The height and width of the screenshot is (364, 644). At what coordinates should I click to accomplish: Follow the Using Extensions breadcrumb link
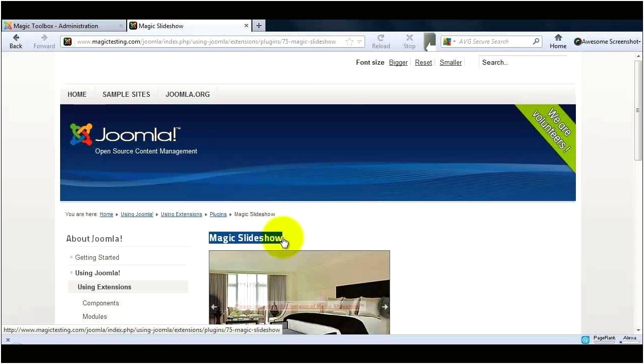coord(181,215)
